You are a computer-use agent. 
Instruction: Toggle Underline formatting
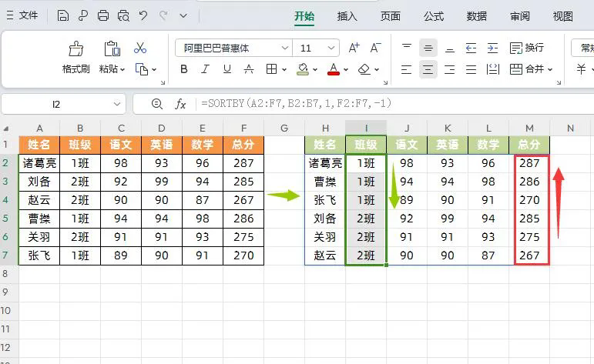226,69
